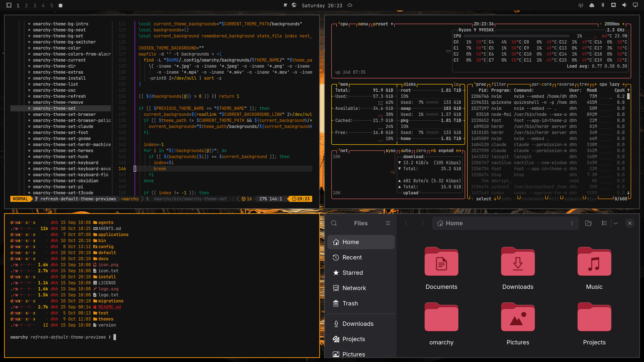
Task: Click the search folder camera icon
Action: tap(588, 223)
